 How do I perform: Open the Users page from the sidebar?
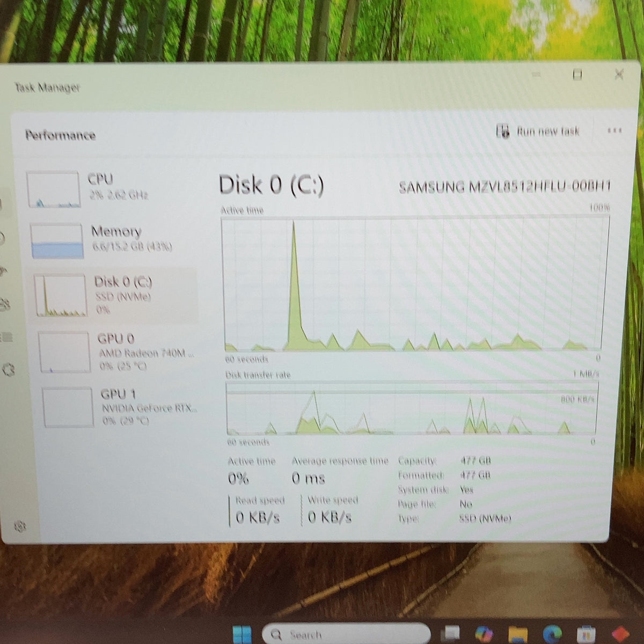point(4,305)
